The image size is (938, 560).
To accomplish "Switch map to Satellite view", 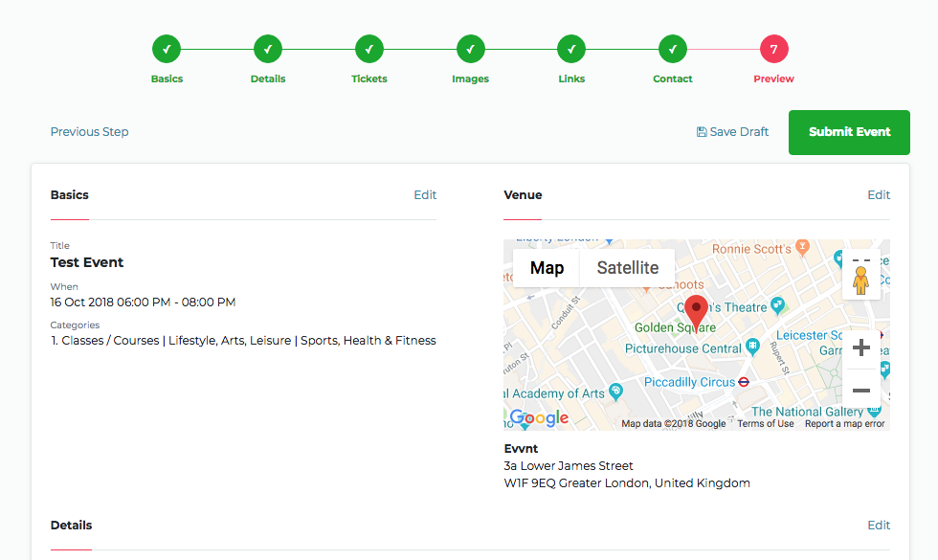I will 628,268.
